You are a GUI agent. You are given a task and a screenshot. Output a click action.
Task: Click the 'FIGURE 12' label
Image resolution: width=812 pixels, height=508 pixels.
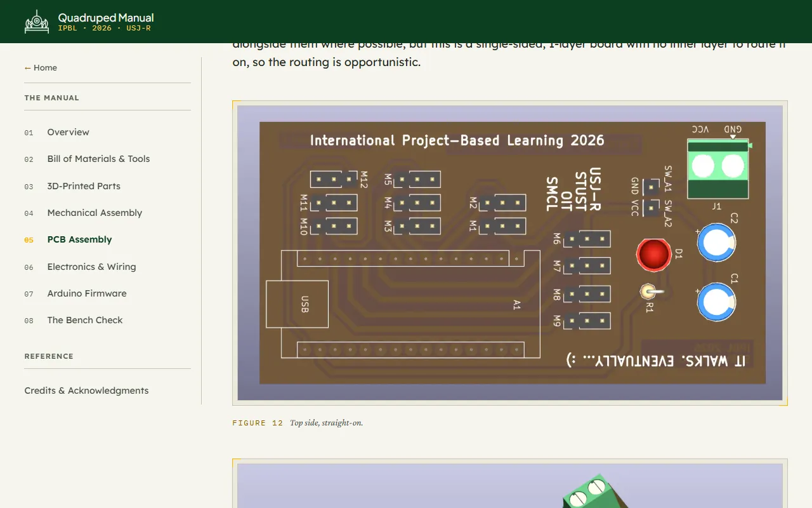258,423
